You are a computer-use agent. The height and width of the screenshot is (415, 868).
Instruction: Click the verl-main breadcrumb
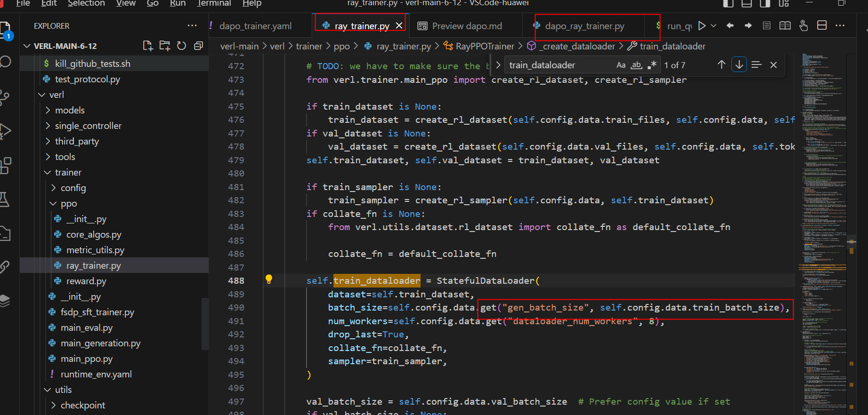(x=239, y=46)
